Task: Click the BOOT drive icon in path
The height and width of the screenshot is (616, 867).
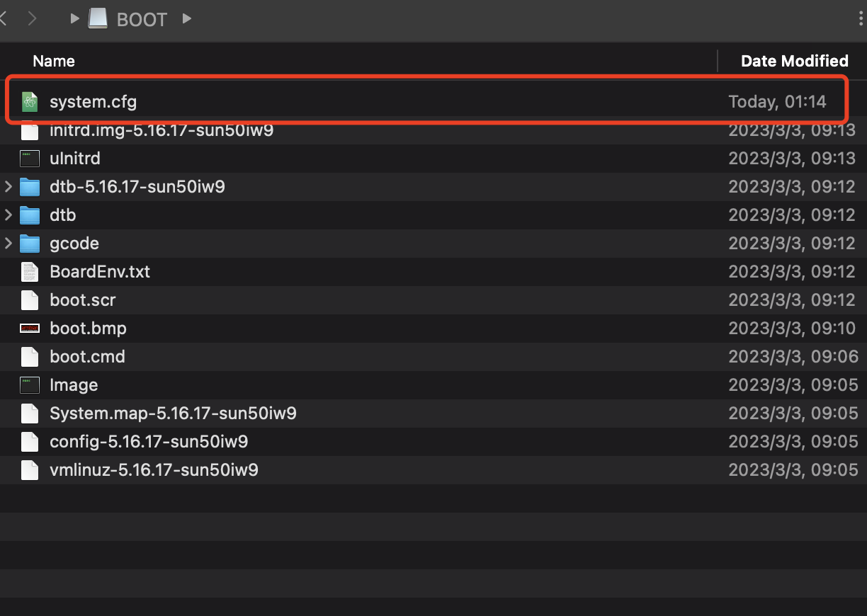Action: coord(98,19)
